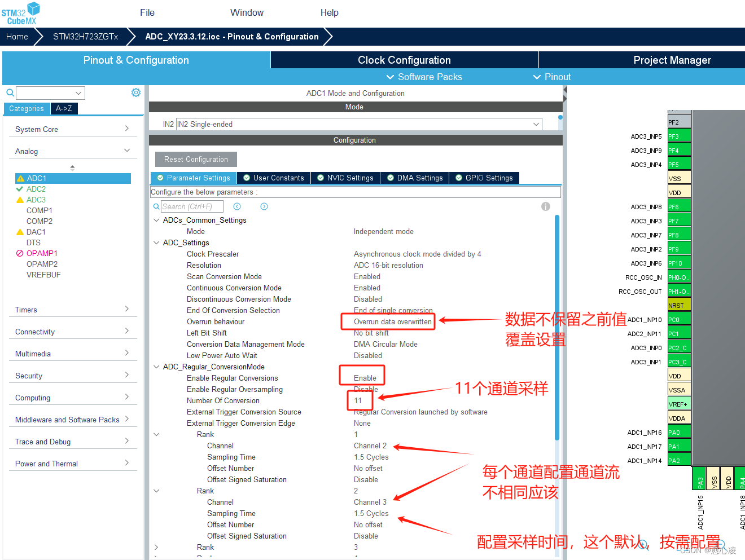Select the VREF+ pin on the chip
745x560 pixels.
coord(680,404)
